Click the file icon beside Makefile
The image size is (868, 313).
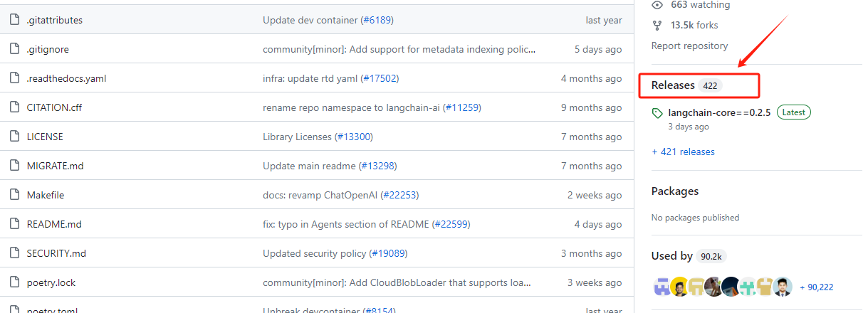tap(14, 195)
